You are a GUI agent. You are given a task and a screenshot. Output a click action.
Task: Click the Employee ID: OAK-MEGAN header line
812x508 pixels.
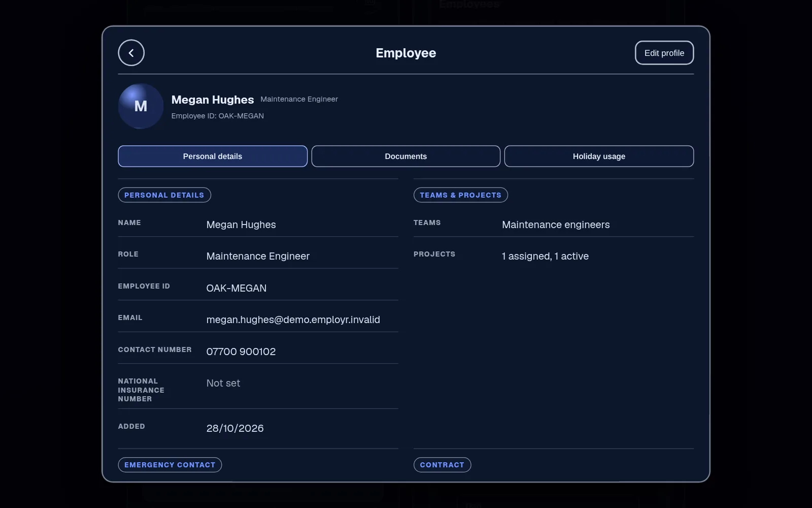(218, 116)
